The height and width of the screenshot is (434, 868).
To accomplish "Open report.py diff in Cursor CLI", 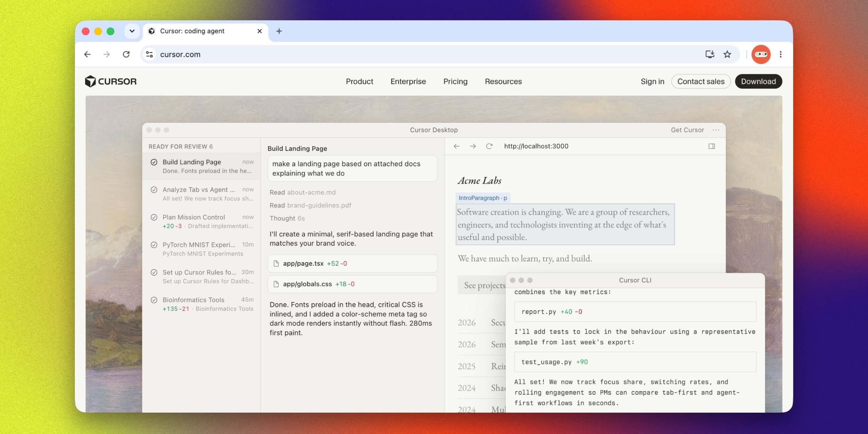I will 635,312.
